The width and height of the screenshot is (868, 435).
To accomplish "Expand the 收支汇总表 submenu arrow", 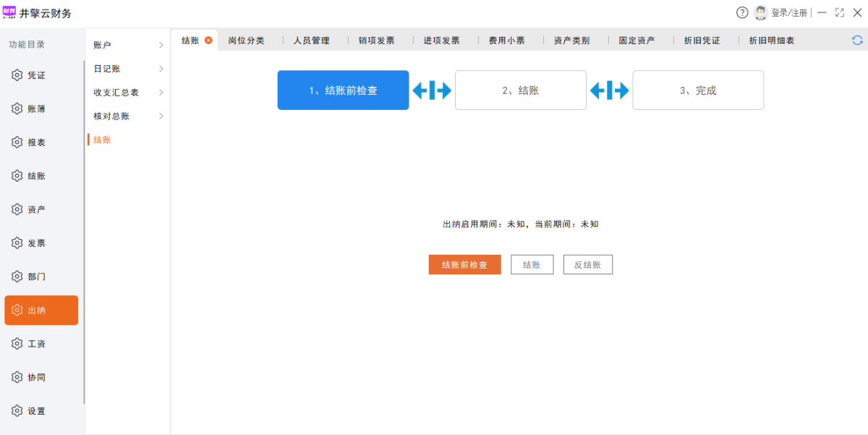I will [161, 93].
